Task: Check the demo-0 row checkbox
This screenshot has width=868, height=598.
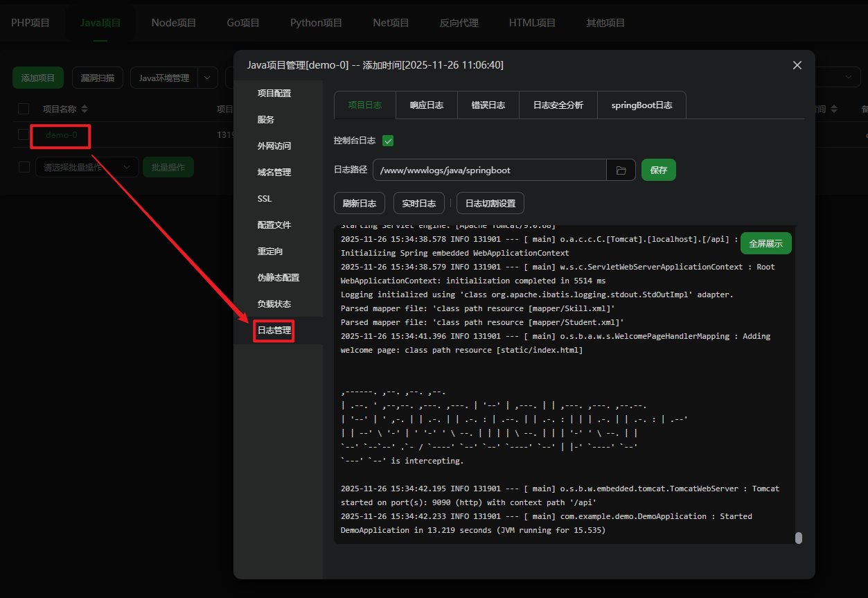Action: point(24,135)
